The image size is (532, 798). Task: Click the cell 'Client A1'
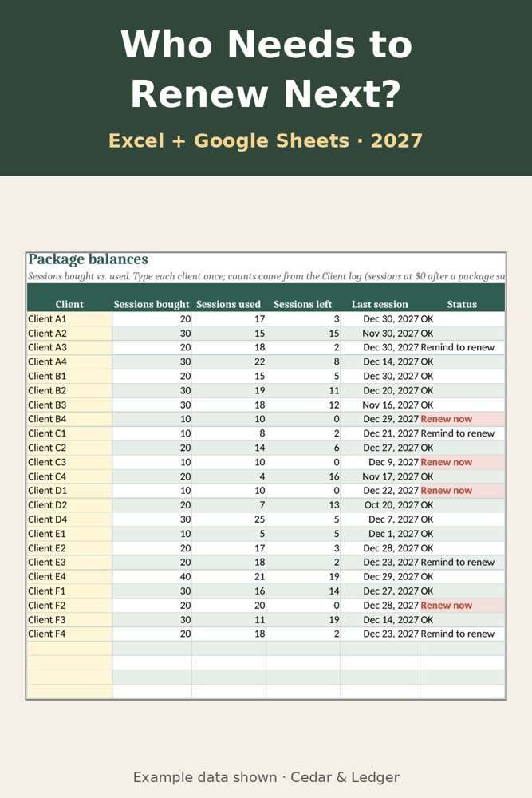pos(69,318)
